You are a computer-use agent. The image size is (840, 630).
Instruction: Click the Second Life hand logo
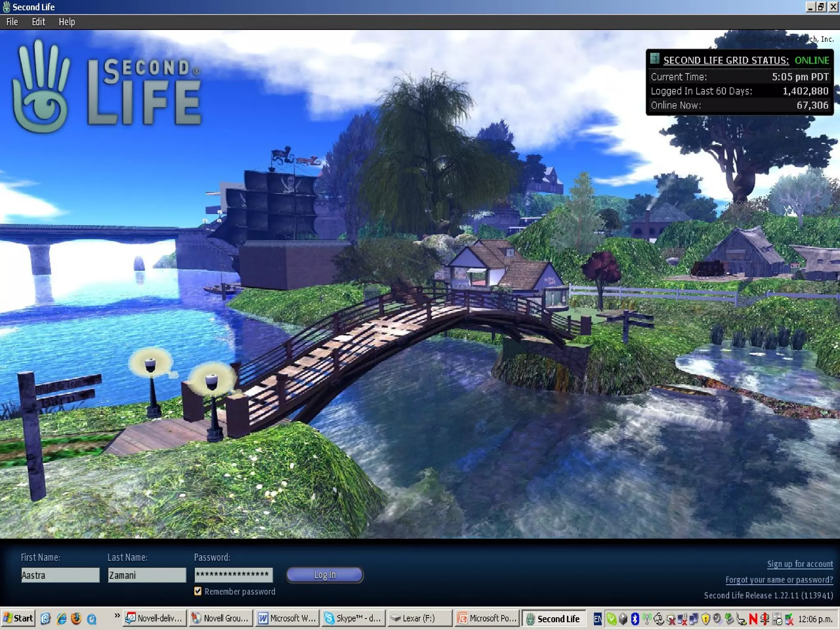(41, 88)
